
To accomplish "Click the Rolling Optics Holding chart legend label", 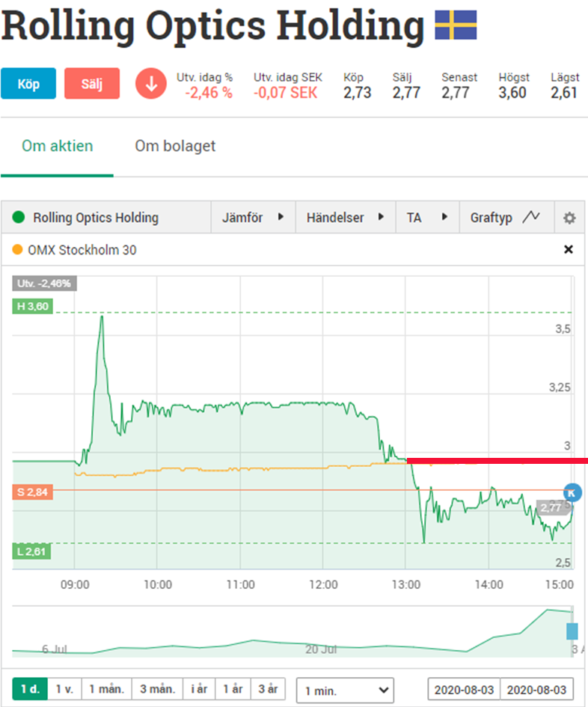I will [x=96, y=217].
